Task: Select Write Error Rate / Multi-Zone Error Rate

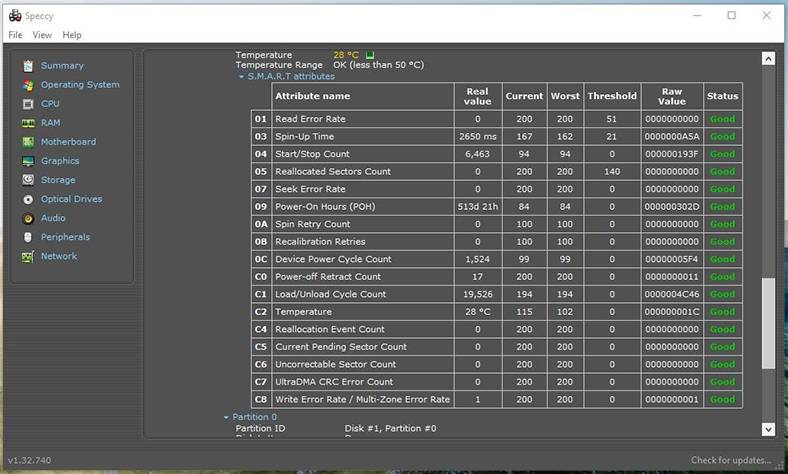Action: [x=362, y=400]
